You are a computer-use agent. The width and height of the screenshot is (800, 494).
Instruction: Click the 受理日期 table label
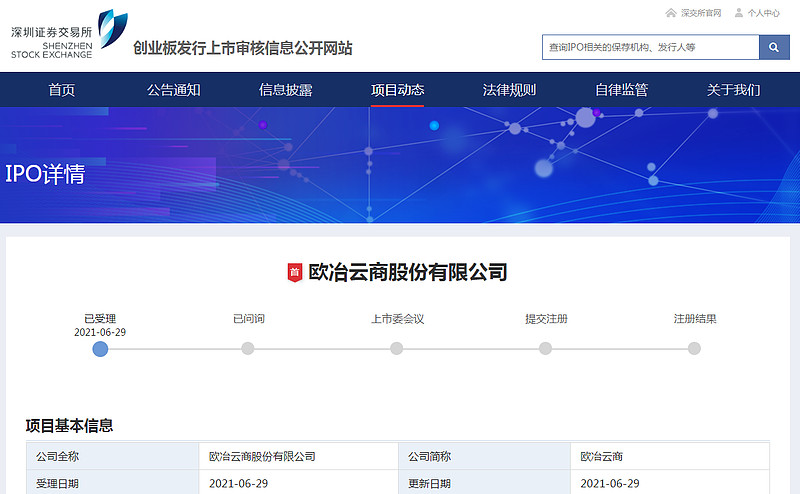click(57, 483)
